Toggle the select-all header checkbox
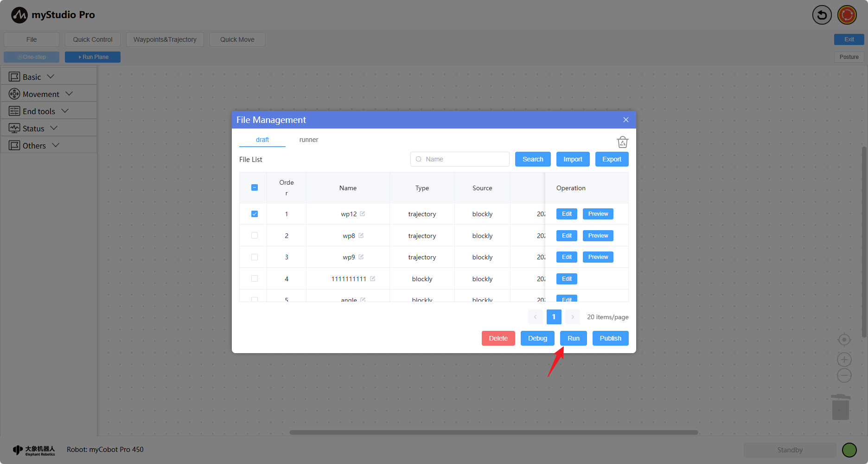The width and height of the screenshot is (868, 464). 255,187
